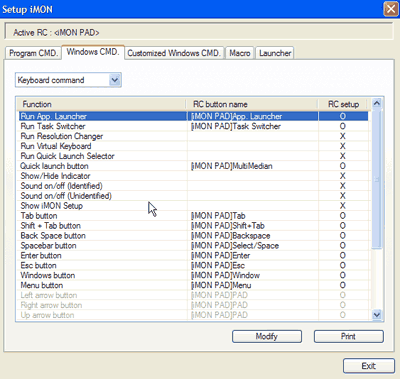The height and width of the screenshot is (379, 400).
Task: Click the scrollbar up arrow in list
Action: pos(377,103)
